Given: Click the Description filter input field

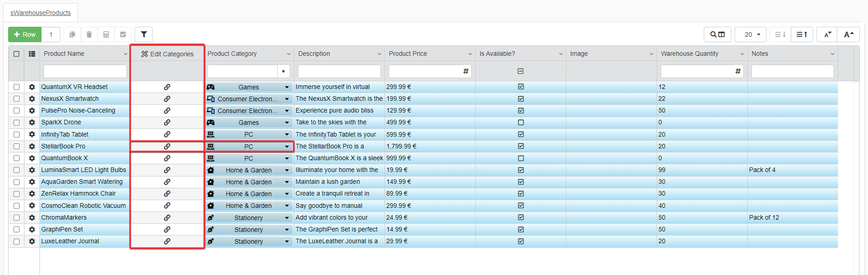Looking at the screenshot, I should click(x=339, y=71).
